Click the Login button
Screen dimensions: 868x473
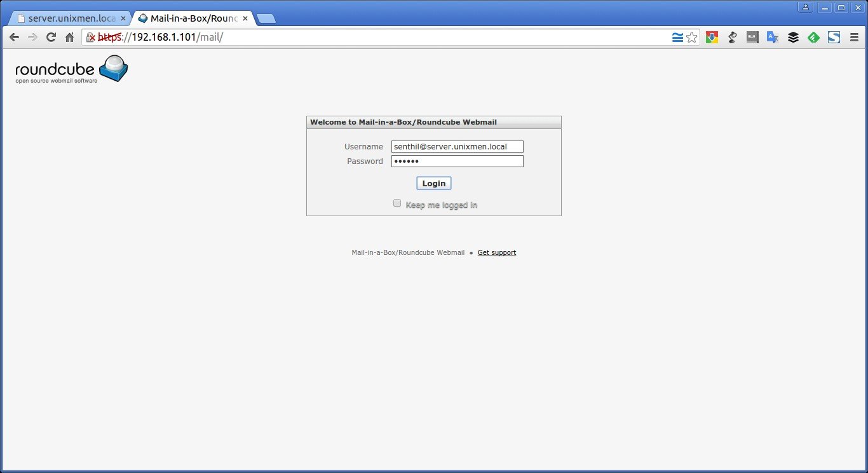(434, 183)
